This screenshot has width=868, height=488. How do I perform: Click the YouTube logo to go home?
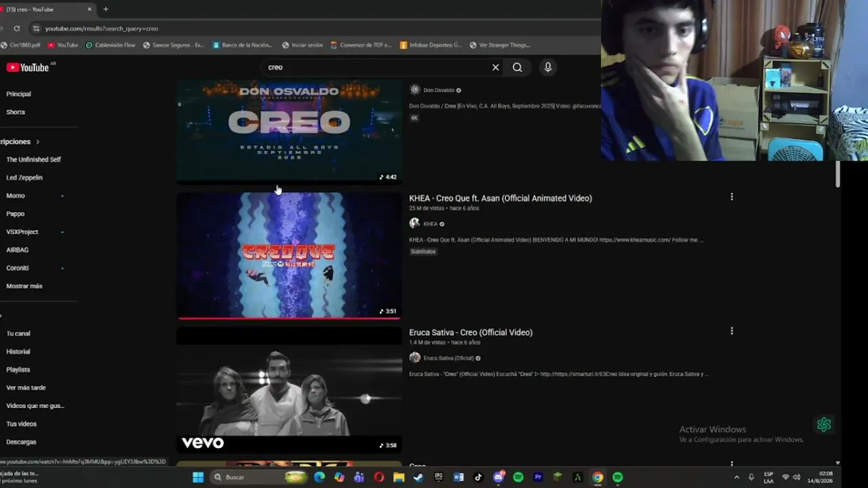[x=28, y=67]
